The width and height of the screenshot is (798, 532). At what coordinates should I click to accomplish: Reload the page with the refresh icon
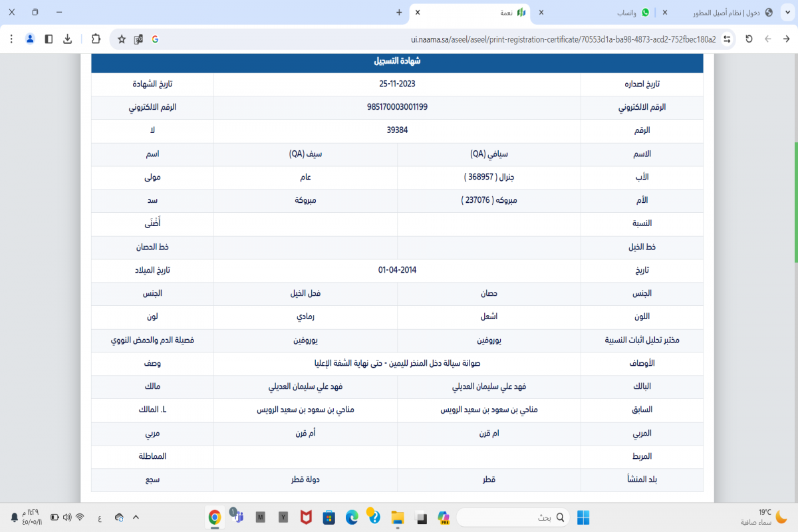pyautogui.click(x=749, y=39)
